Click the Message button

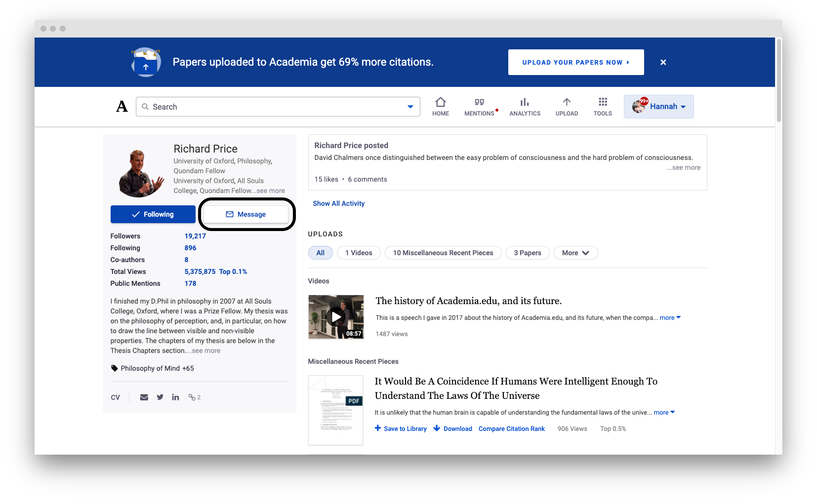click(x=246, y=214)
